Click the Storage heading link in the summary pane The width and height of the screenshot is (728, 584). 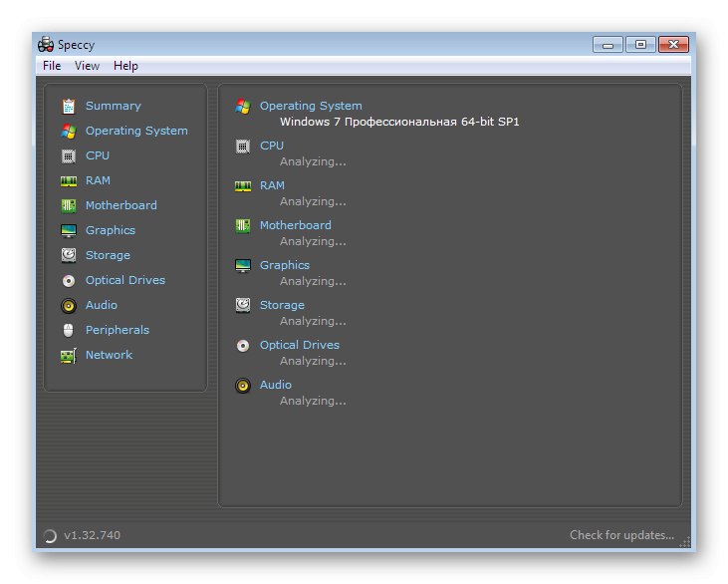[x=282, y=305]
